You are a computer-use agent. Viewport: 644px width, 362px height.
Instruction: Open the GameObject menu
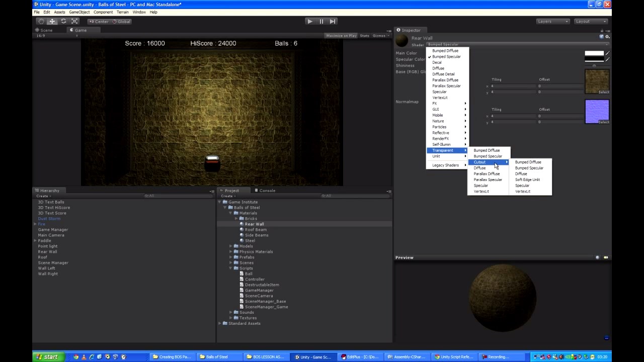coord(79,12)
